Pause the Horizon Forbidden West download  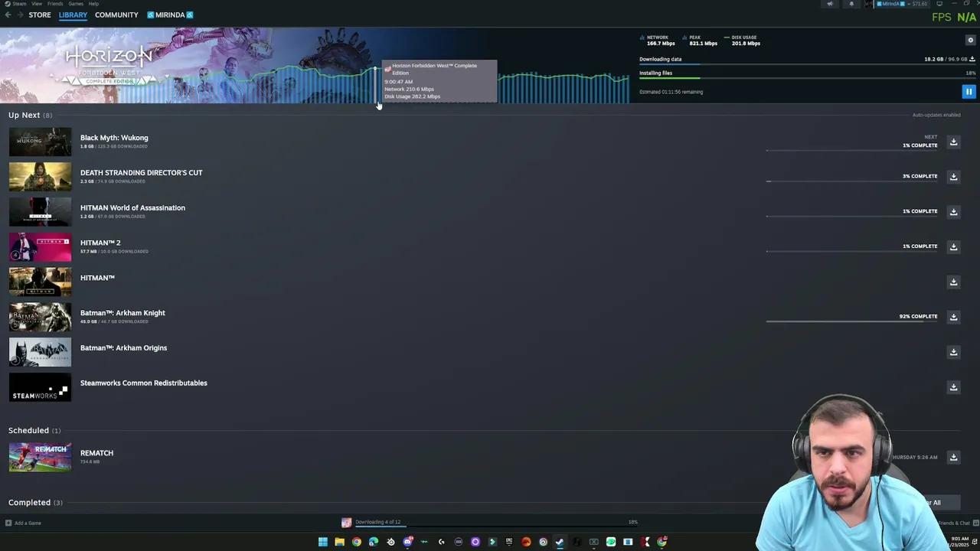click(969, 92)
